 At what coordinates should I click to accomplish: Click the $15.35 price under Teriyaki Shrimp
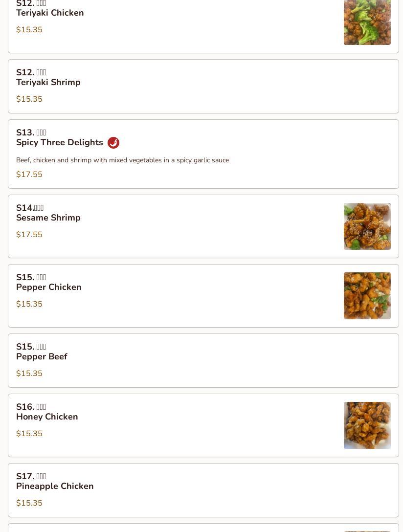click(x=29, y=99)
